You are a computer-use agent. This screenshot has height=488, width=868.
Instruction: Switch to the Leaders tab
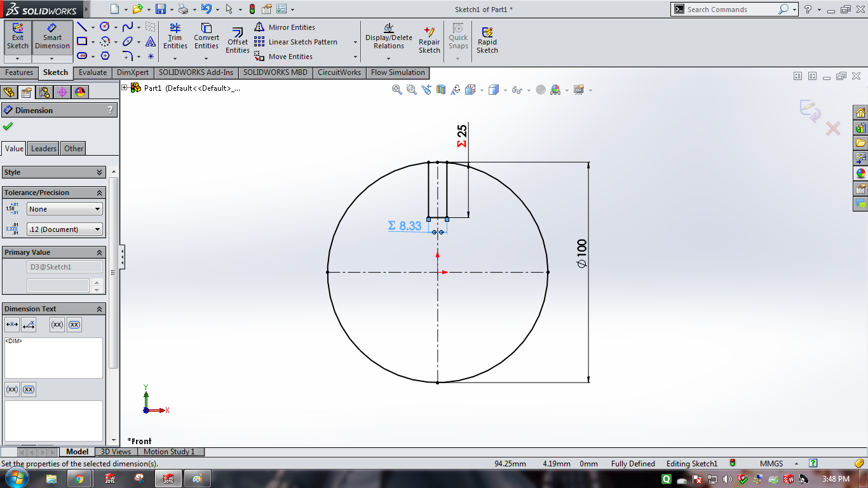click(44, 149)
